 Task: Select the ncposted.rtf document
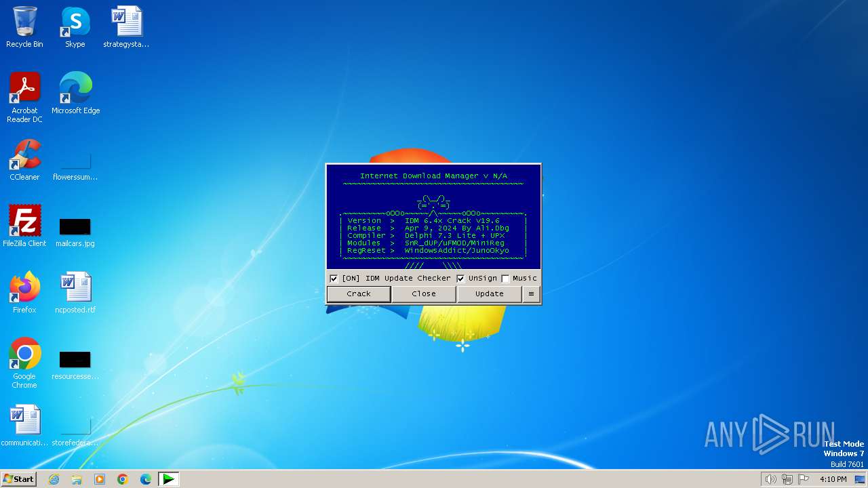pos(75,293)
